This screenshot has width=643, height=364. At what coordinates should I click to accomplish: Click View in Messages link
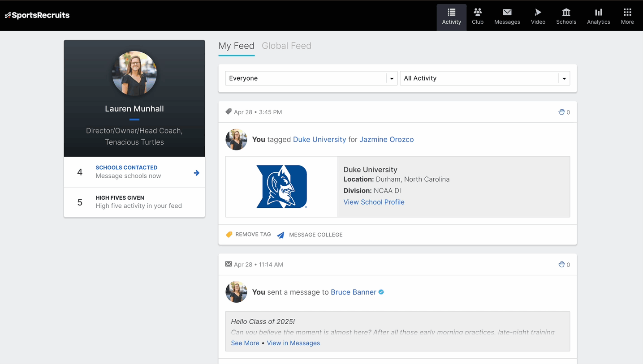(x=293, y=343)
